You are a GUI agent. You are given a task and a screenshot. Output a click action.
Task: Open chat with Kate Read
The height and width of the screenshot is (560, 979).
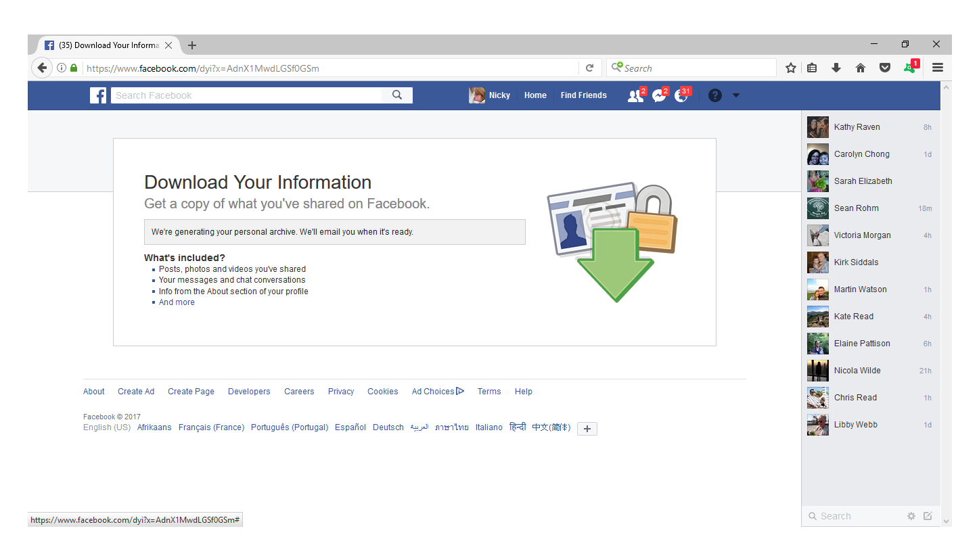(870, 317)
